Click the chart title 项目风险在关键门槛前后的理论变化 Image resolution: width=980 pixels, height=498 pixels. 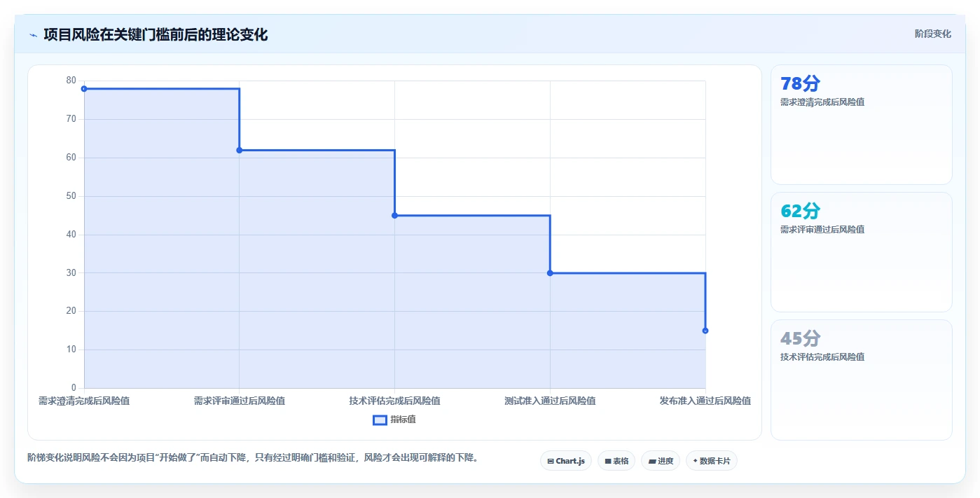click(x=156, y=34)
